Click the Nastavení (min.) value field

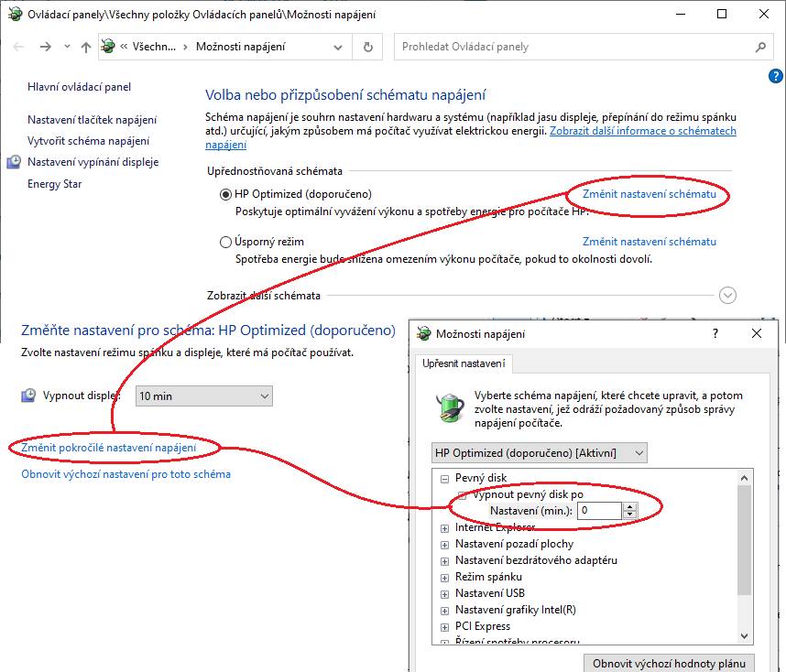[599, 511]
